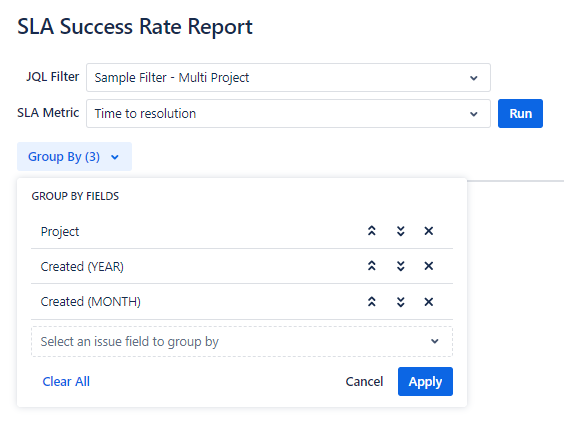This screenshot has width=564, height=427.
Task: Open the SLA Metric dropdown
Action: click(288, 114)
